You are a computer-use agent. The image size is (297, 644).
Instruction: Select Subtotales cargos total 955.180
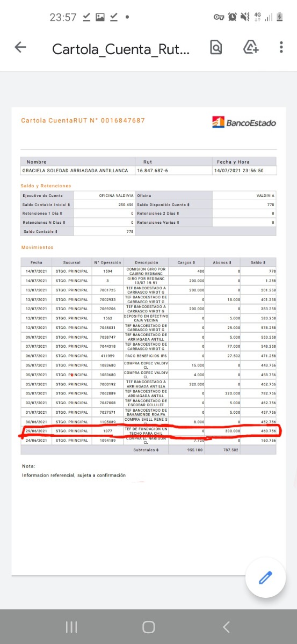point(197,450)
